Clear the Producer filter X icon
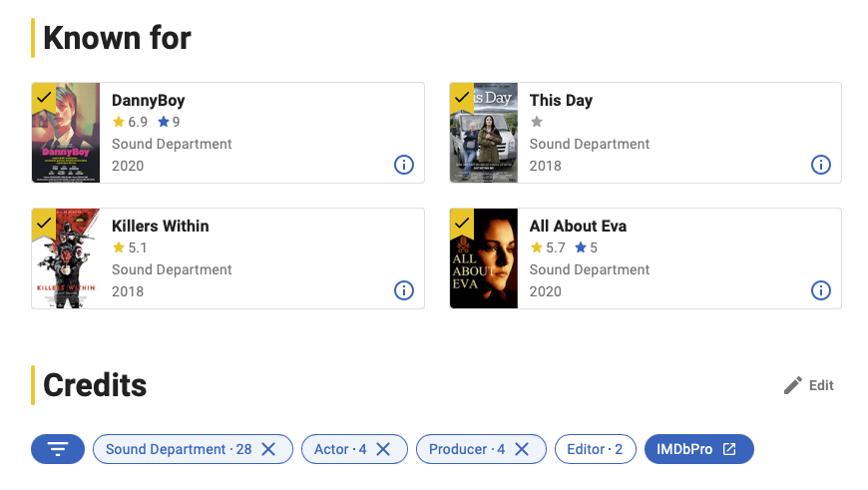 pyautogui.click(x=522, y=449)
